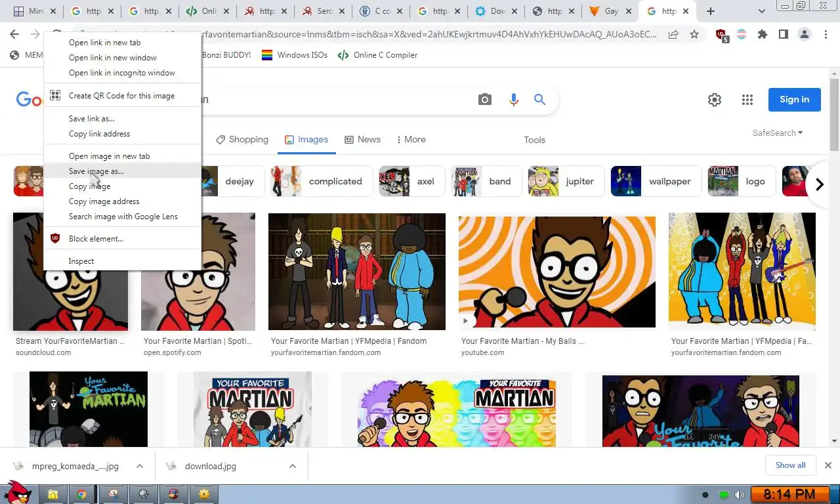This screenshot has height=504, width=840.
Task: Open the Online C Compiler bookmark
Action: coord(377,55)
